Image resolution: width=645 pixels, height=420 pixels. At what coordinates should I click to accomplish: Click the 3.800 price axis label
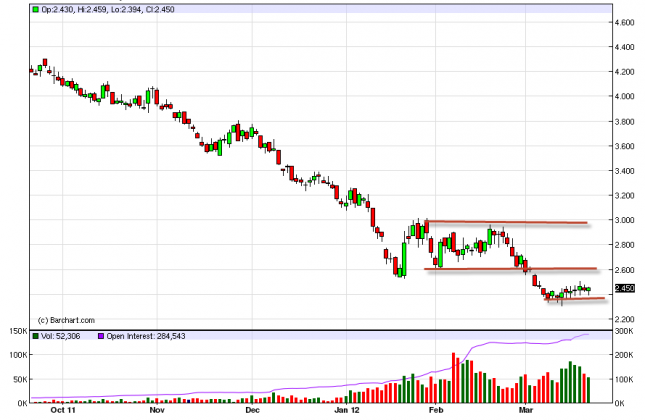click(624, 122)
